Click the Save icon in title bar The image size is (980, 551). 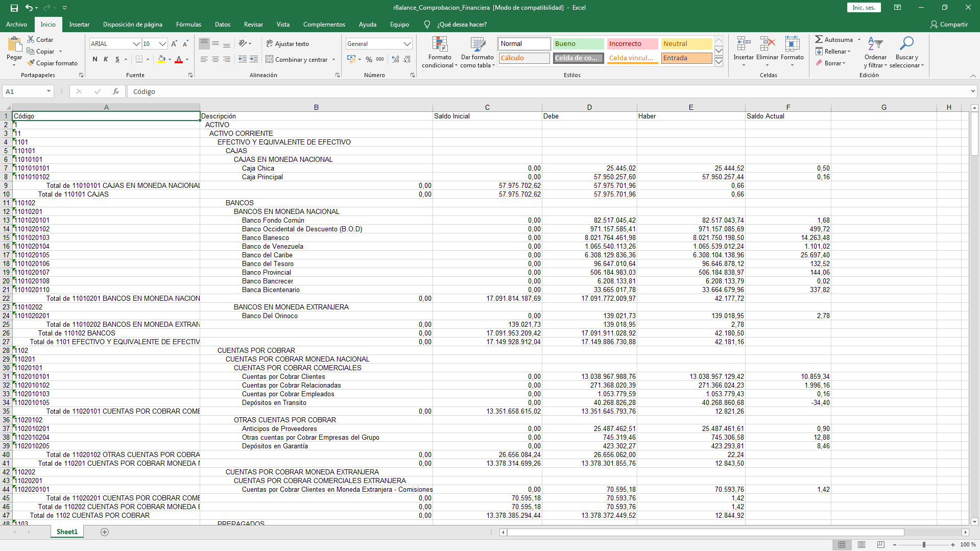coord(14,8)
